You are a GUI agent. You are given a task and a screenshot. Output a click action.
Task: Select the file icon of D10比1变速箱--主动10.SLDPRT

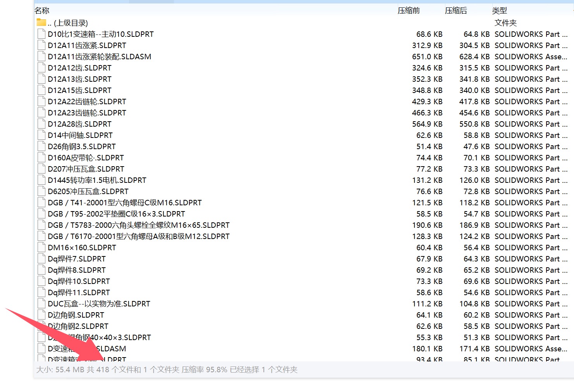click(x=41, y=34)
